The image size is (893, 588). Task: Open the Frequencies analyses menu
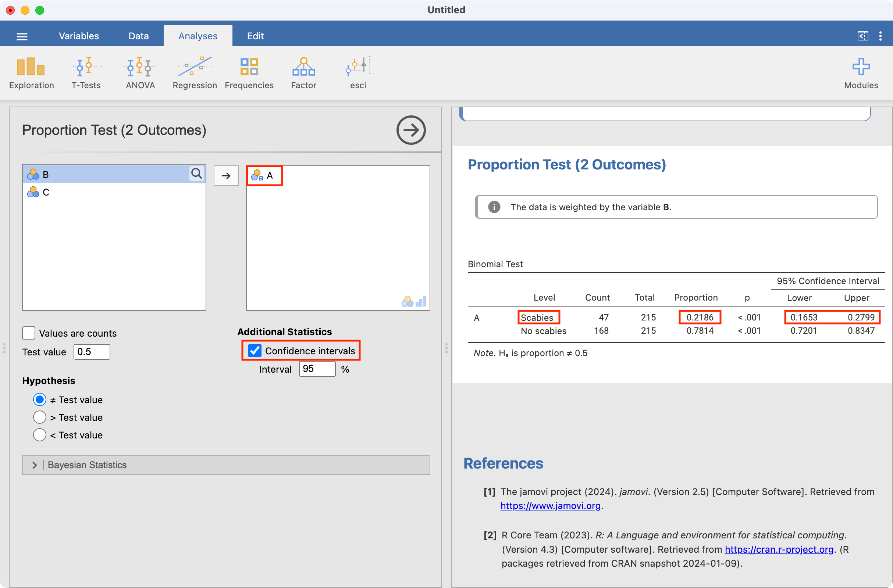coord(249,73)
